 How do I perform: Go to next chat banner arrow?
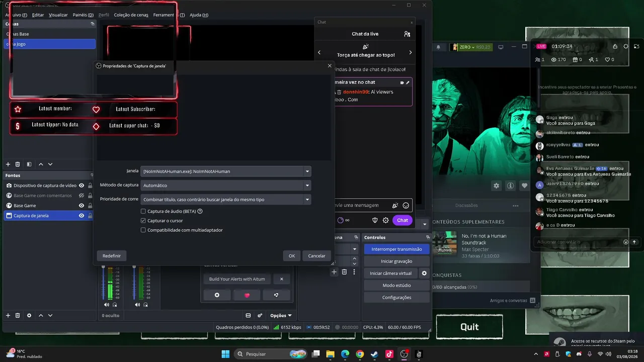tap(411, 52)
